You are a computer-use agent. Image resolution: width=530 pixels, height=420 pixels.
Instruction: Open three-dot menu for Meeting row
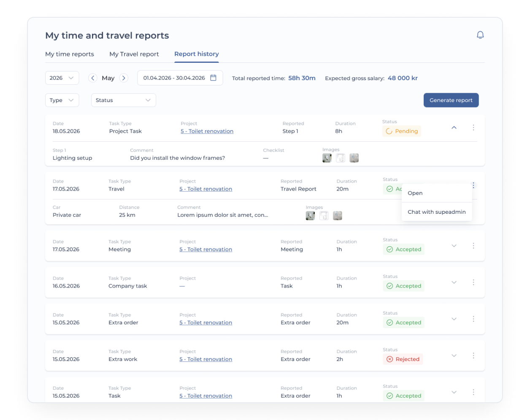click(473, 245)
